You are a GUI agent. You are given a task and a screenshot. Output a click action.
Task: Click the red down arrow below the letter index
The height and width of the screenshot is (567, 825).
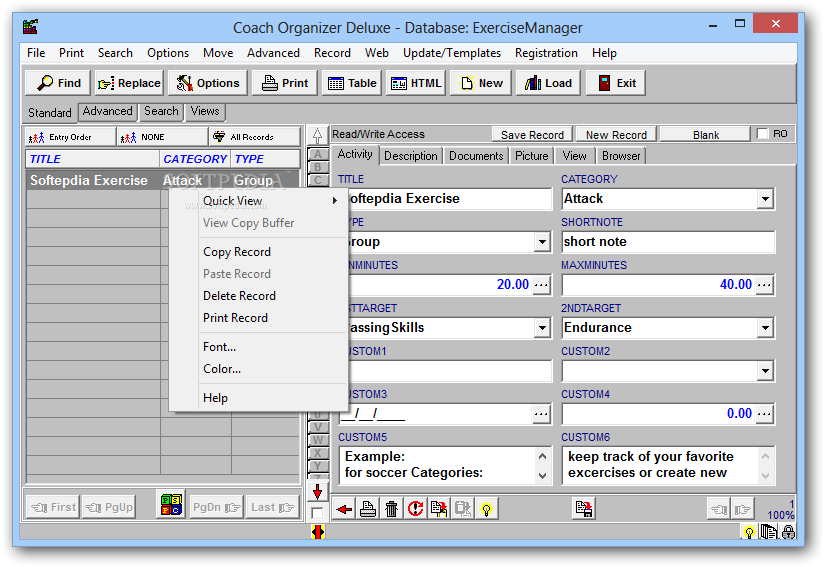pos(317,492)
